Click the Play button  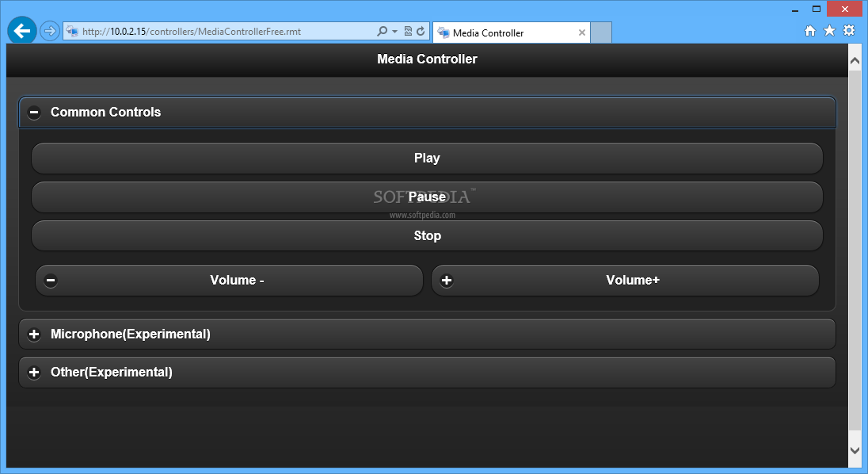point(427,159)
